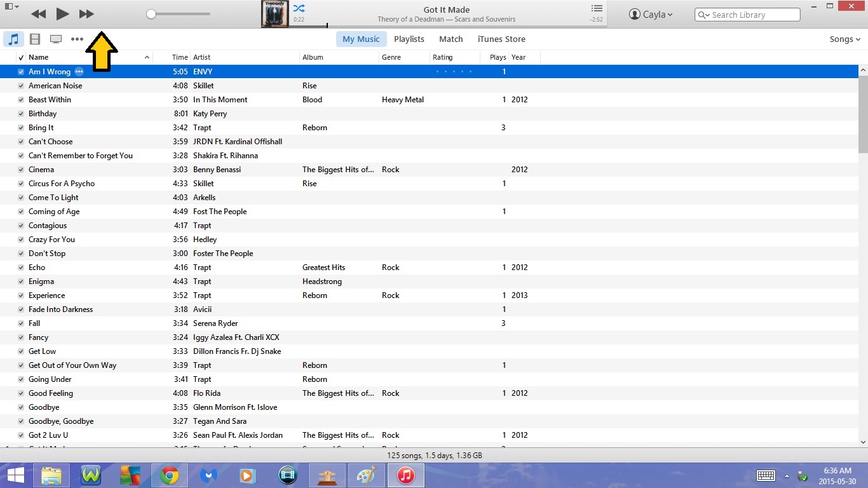Viewport: 868px width, 488px height.
Task: Select artist cell Katy Perry
Action: pyautogui.click(x=210, y=114)
